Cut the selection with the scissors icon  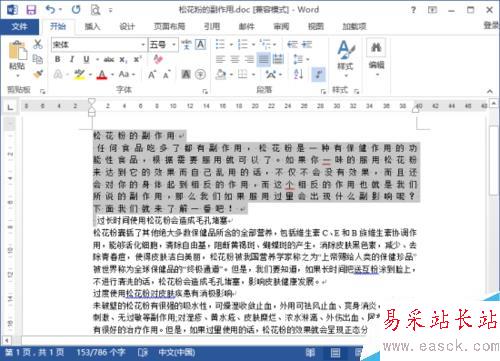[x=38, y=44]
